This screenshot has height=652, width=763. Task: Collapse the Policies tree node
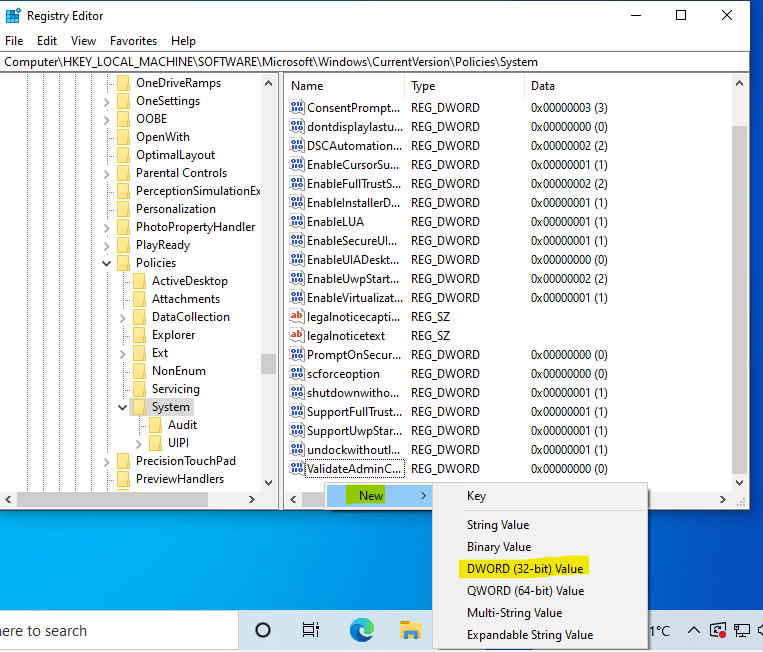point(107,263)
